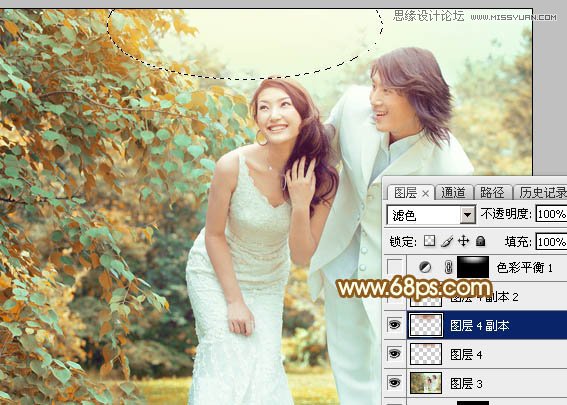Click the 色彩平衡 1 adjustment icon

pos(425,268)
